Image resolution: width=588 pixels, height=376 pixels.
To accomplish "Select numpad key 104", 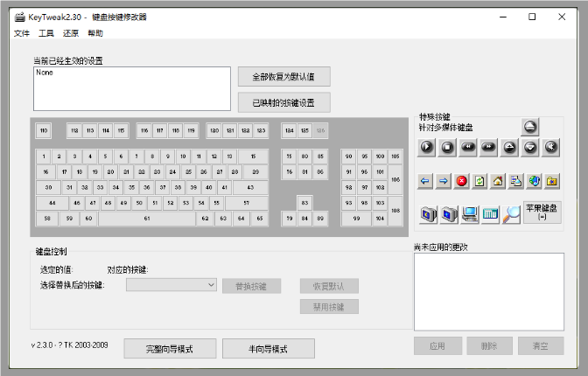I will [x=380, y=219].
